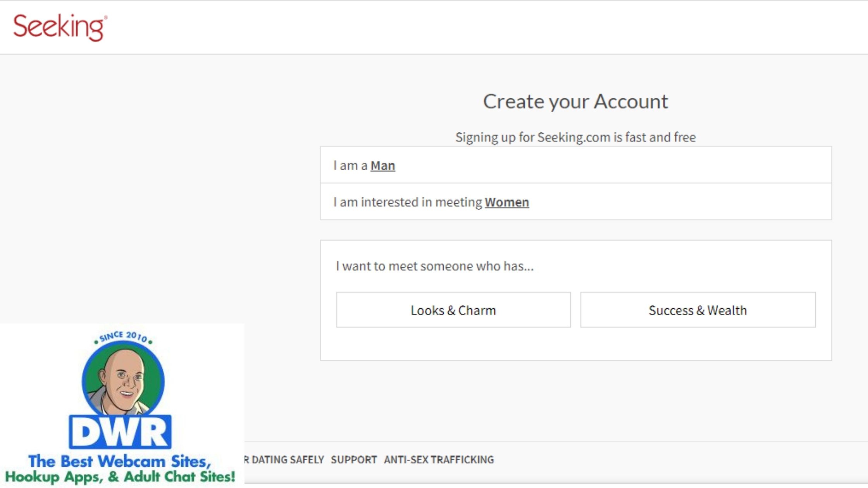Click the blue DWR letters logo
Image resolution: width=868 pixels, height=488 pixels.
tap(120, 432)
